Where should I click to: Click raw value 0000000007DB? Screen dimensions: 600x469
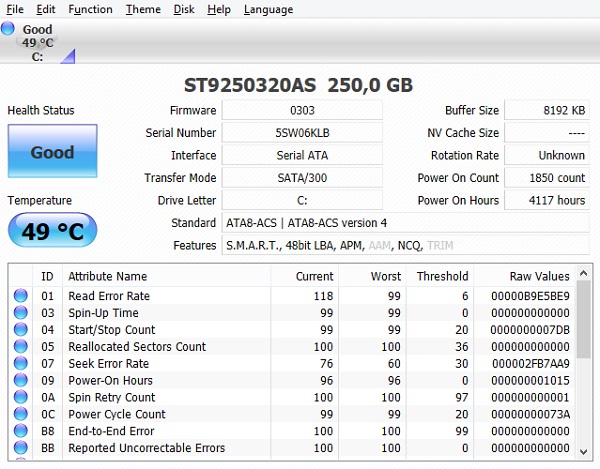(530, 329)
